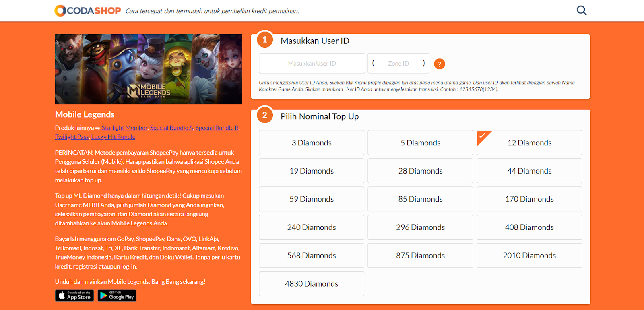Open the App Store download badge
The image size is (644, 310).
74,296
